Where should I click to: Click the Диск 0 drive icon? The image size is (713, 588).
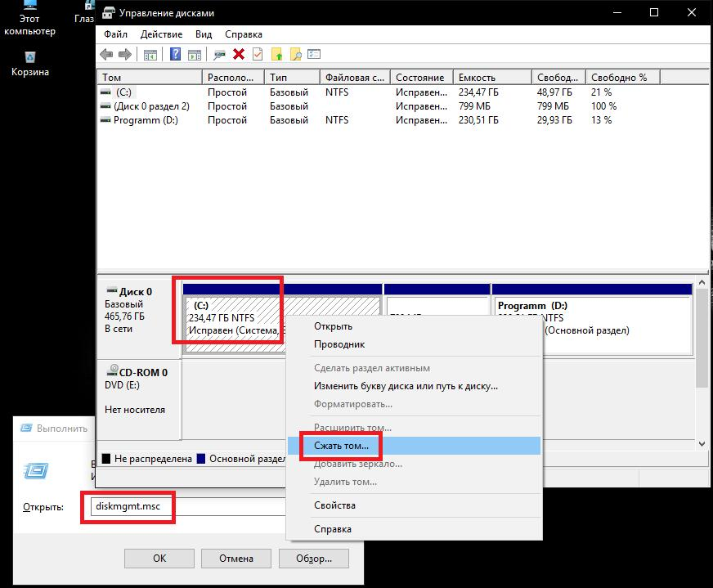point(111,290)
